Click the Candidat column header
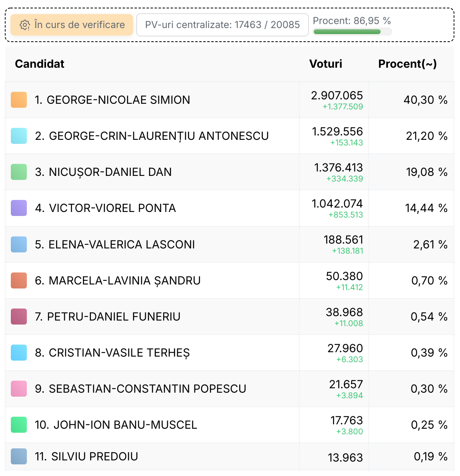460x476 pixels. click(40, 64)
